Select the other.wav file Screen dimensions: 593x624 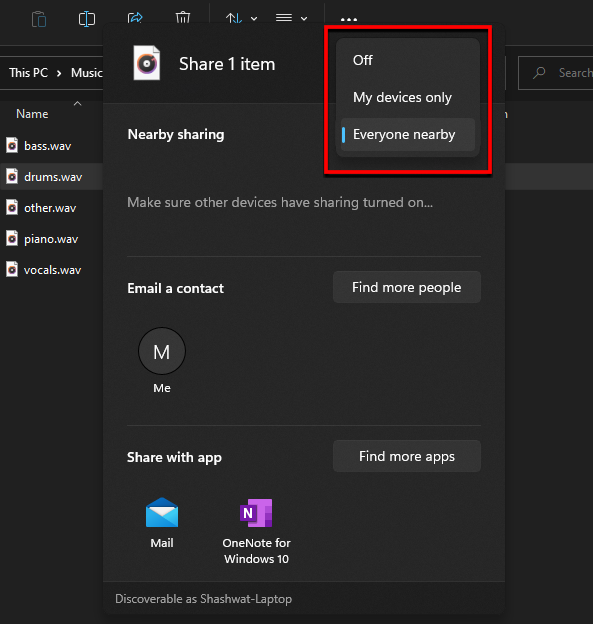pyautogui.click(x=51, y=208)
